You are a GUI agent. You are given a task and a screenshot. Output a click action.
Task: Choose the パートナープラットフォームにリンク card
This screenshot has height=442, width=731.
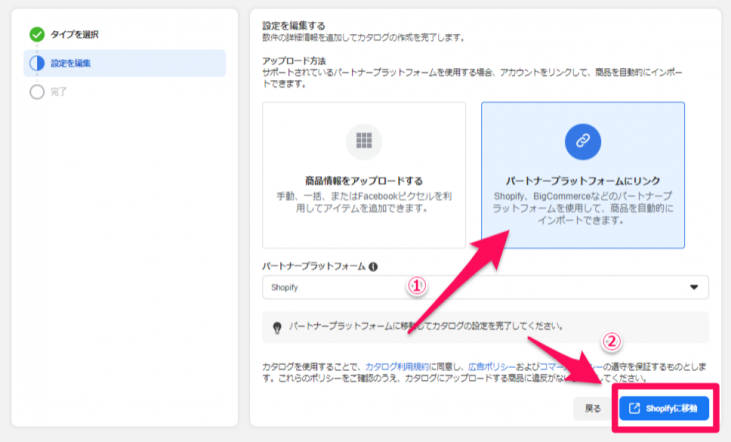tap(583, 175)
